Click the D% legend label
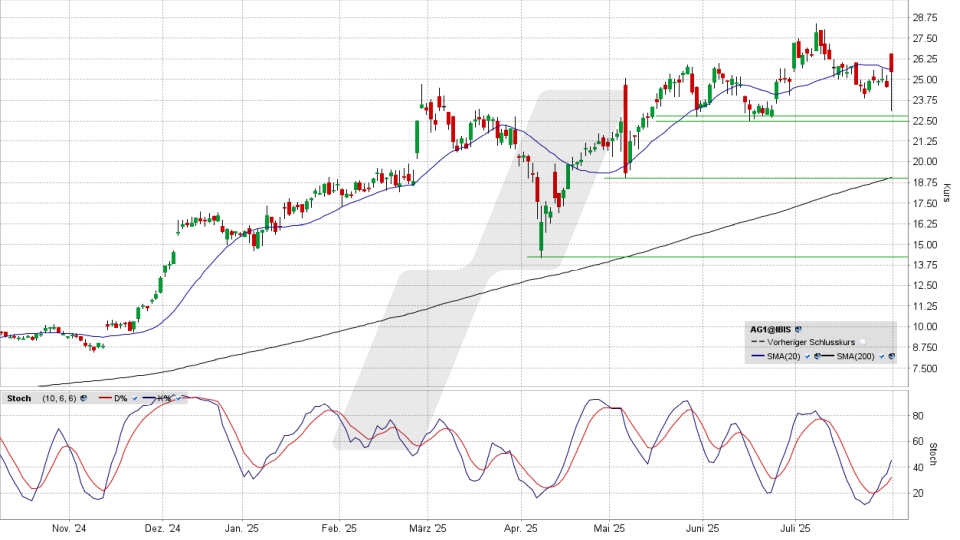The image size is (960, 540). tap(121, 399)
